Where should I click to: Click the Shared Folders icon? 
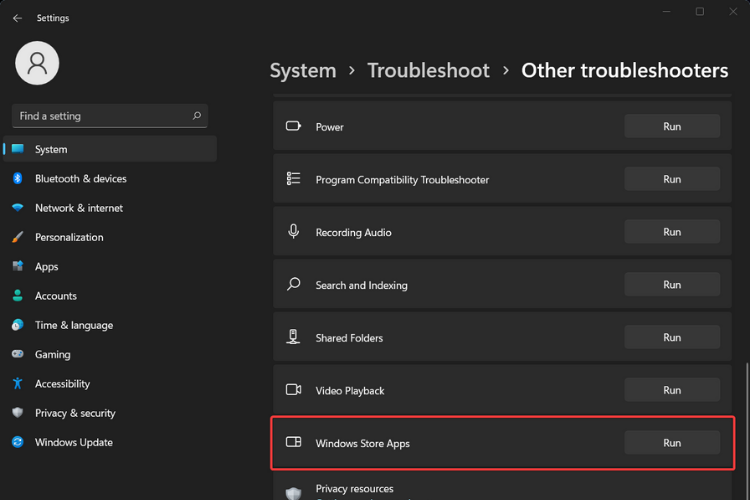293,337
